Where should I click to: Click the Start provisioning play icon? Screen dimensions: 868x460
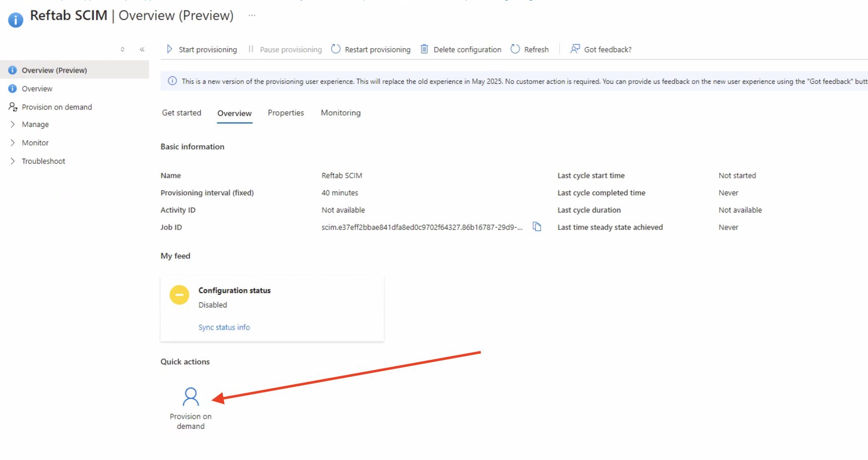(170, 49)
